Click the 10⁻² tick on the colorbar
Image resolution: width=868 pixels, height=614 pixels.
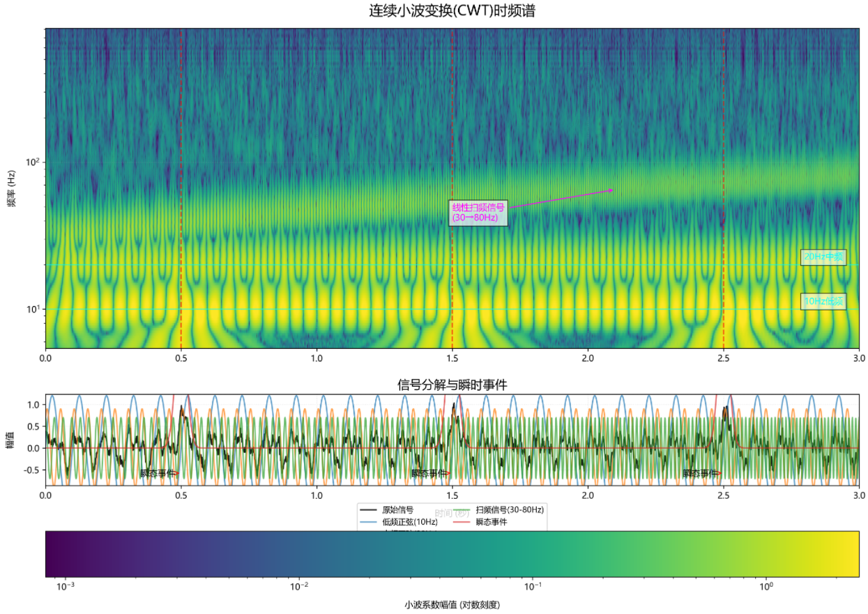(299, 586)
